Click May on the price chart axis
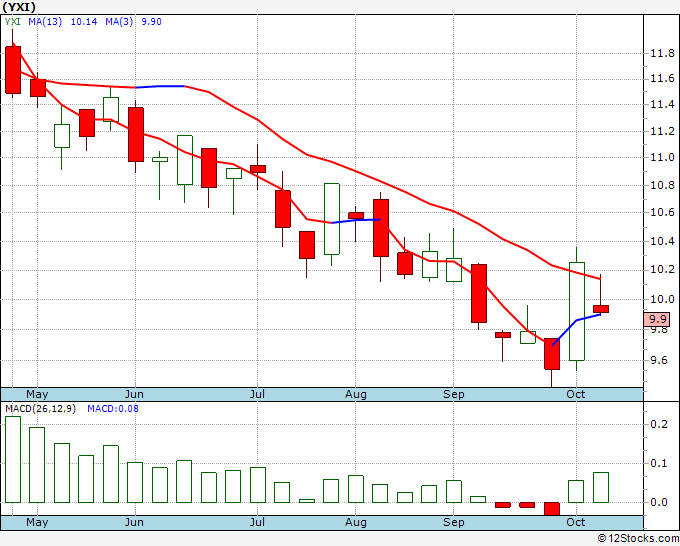Image resolution: width=680 pixels, height=546 pixels. (x=37, y=394)
